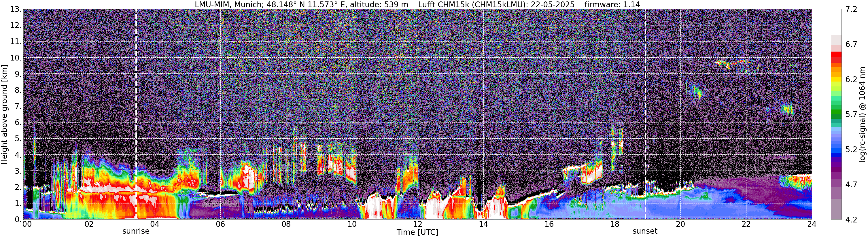Click the time tick label '06'

pos(220,224)
